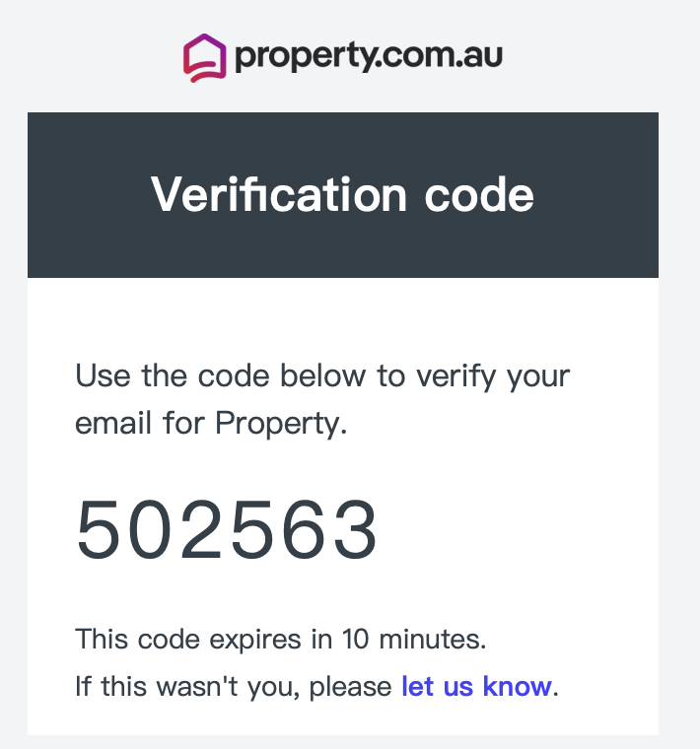Click the word "let" in the blue link

click(x=417, y=687)
